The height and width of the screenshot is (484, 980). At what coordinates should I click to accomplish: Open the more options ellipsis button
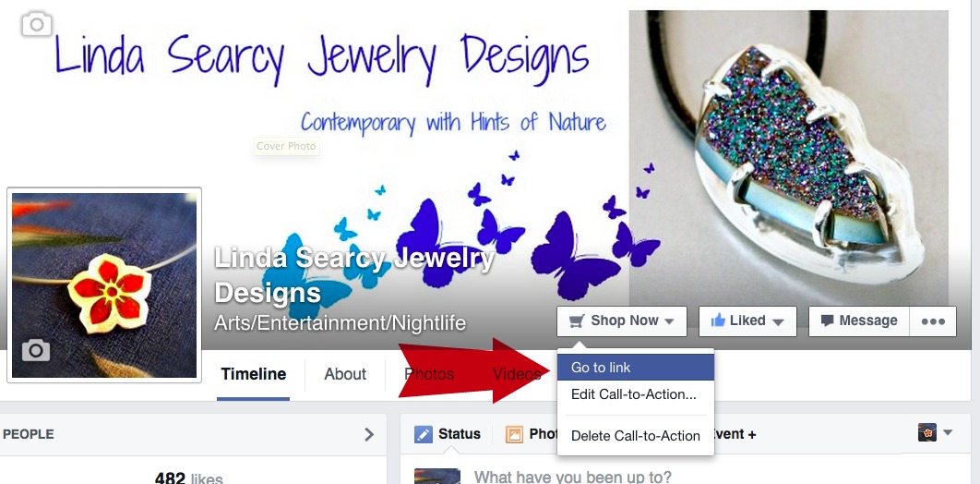click(x=933, y=321)
